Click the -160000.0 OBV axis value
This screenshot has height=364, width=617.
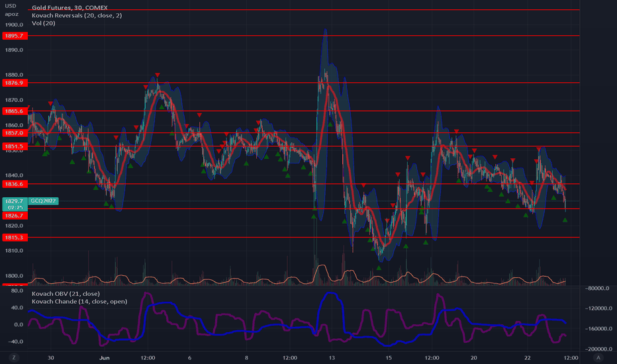[598, 329]
